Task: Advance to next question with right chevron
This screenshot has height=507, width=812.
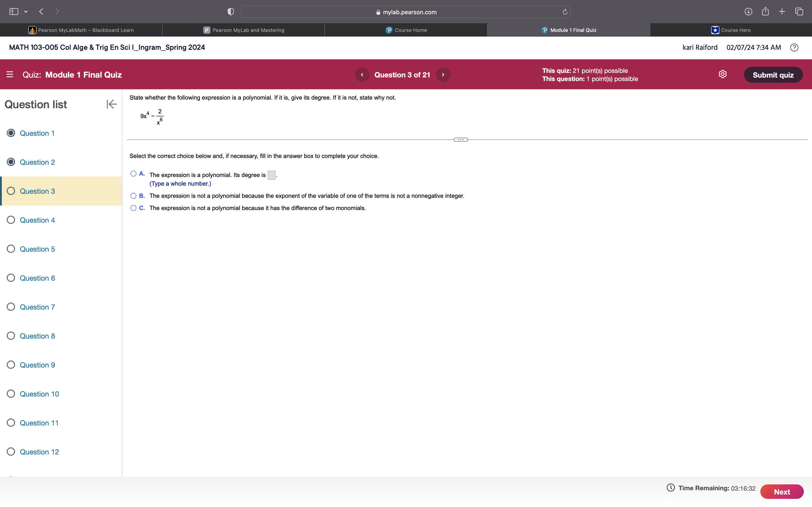Action: pyautogui.click(x=443, y=75)
